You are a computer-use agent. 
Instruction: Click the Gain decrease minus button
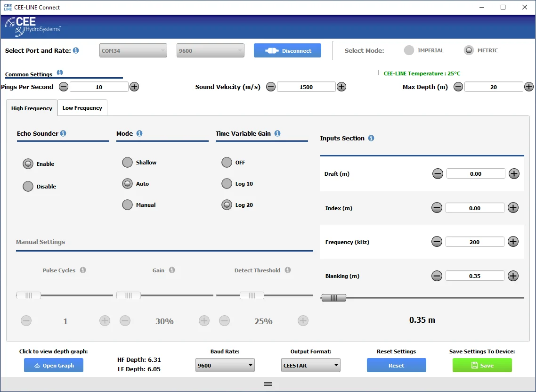click(125, 321)
